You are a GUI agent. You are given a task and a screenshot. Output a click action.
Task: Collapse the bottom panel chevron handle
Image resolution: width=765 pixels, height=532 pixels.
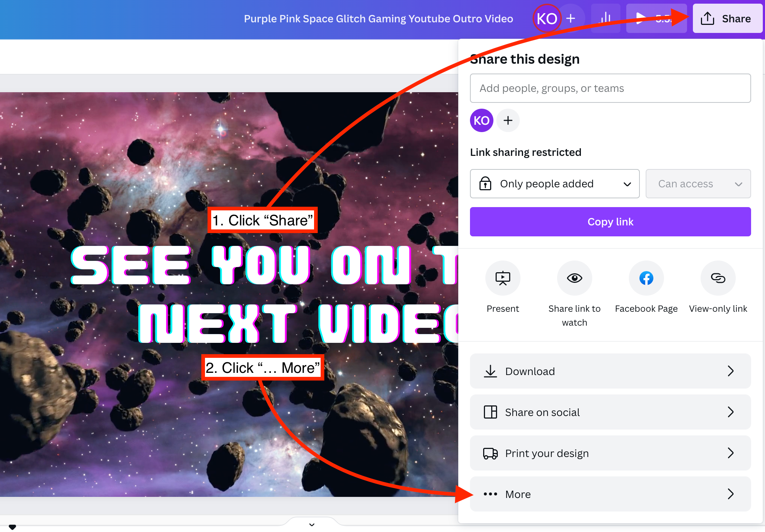312,524
